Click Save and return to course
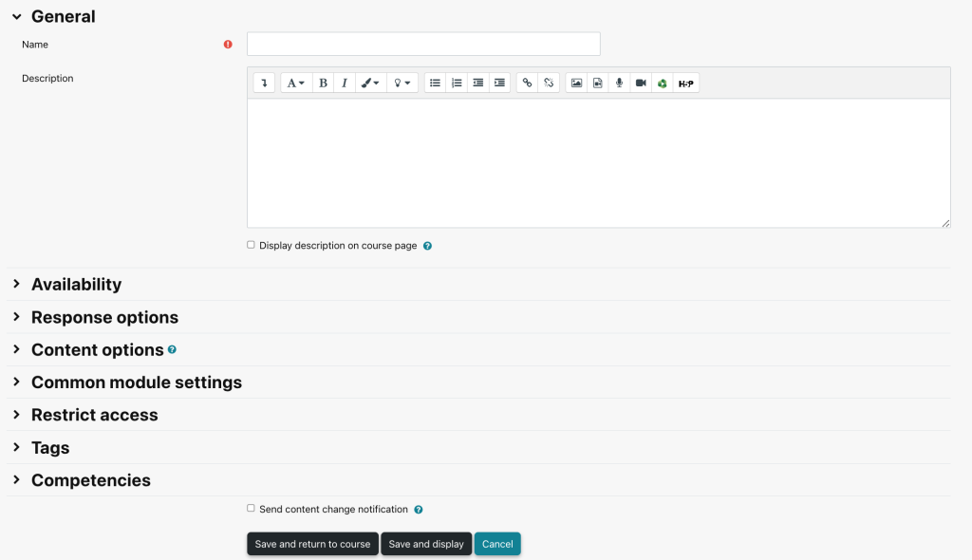Screen dimensions: 972x560 (x=312, y=544)
